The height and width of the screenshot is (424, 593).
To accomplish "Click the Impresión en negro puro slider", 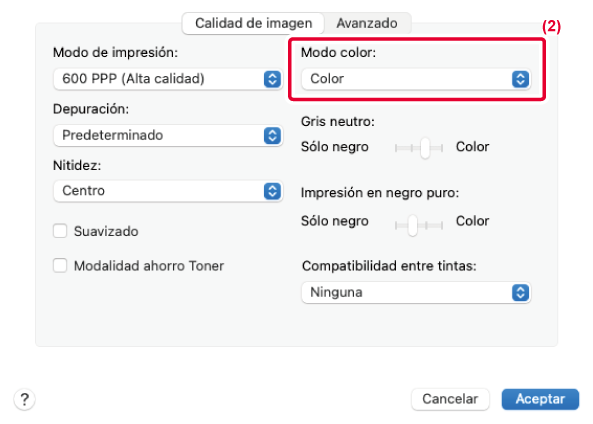I will pyautogui.click(x=419, y=225).
